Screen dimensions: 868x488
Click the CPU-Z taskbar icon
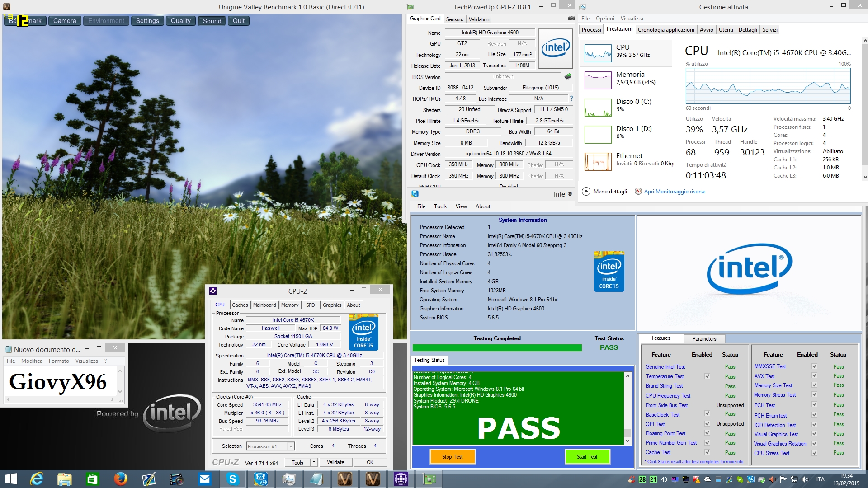tap(401, 479)
